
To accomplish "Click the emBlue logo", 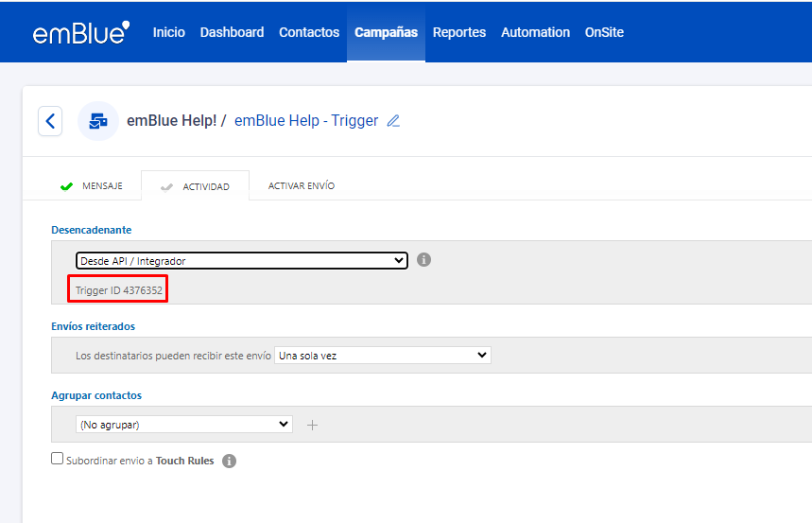I will tap(81, 33).
